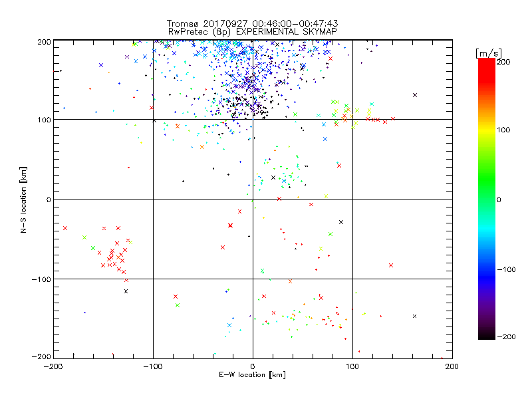Select the -200 tick label on the E-W axis
Image resolution: width=532 pixels, height=399 pixels.
(53, 366)
